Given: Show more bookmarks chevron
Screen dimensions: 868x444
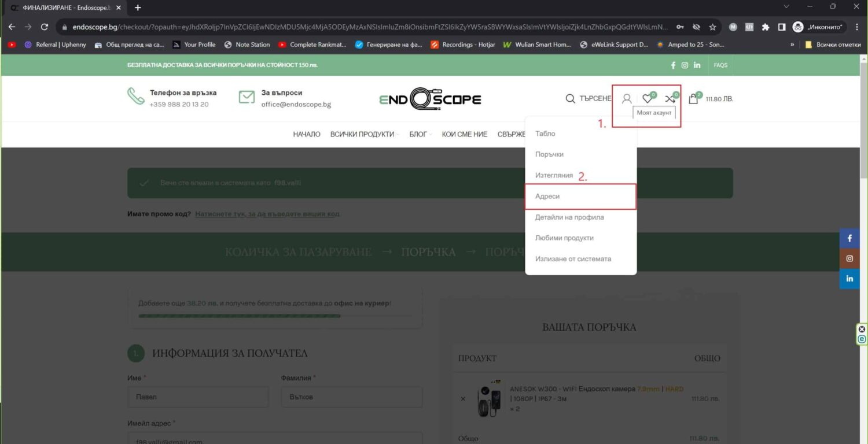Looking at the screenshot, I should (792, 45).
